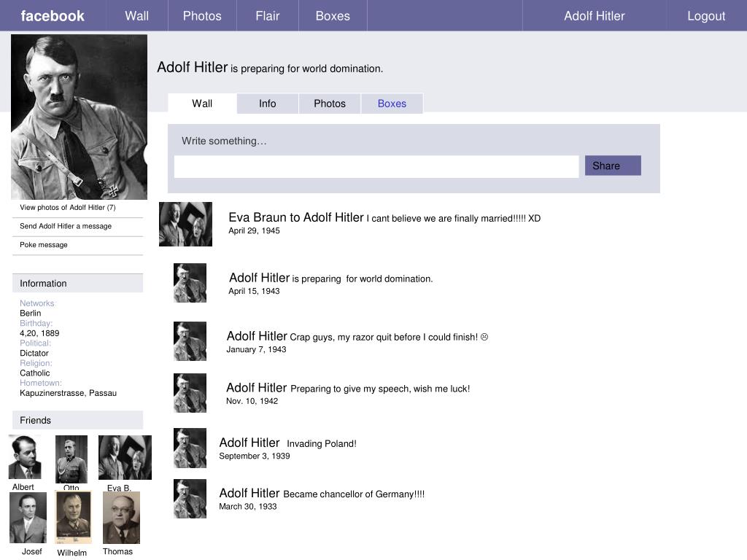This screenshot has width=747, height=560.
Task: Click the 'April 29, 1945' post date
Action: [x=254, y=230]
